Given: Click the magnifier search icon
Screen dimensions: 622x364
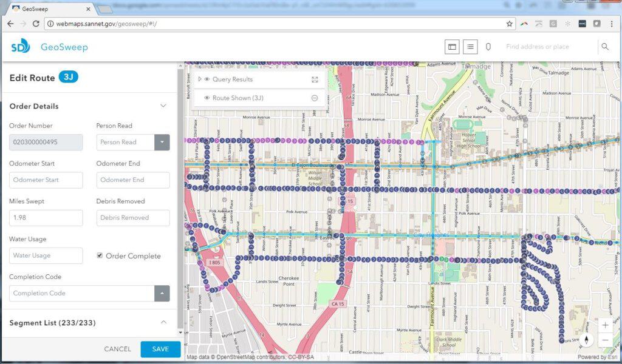Looking at the screenshot, I should coord(604,47).
